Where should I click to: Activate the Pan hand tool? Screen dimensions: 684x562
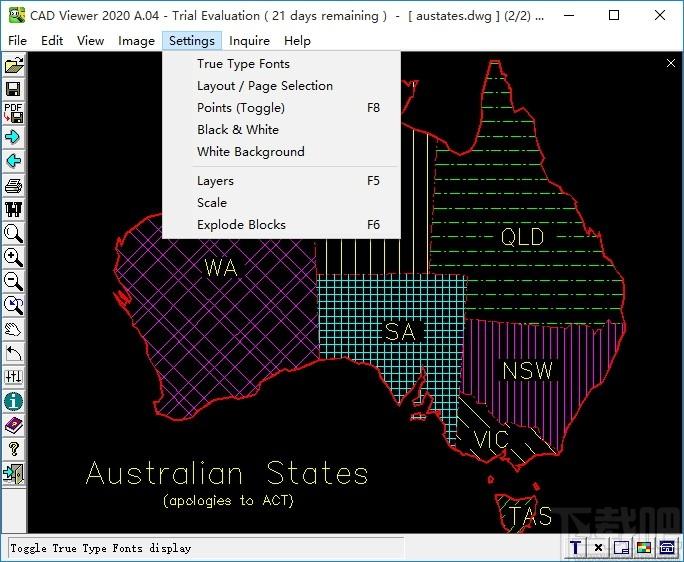coord(14,329)
